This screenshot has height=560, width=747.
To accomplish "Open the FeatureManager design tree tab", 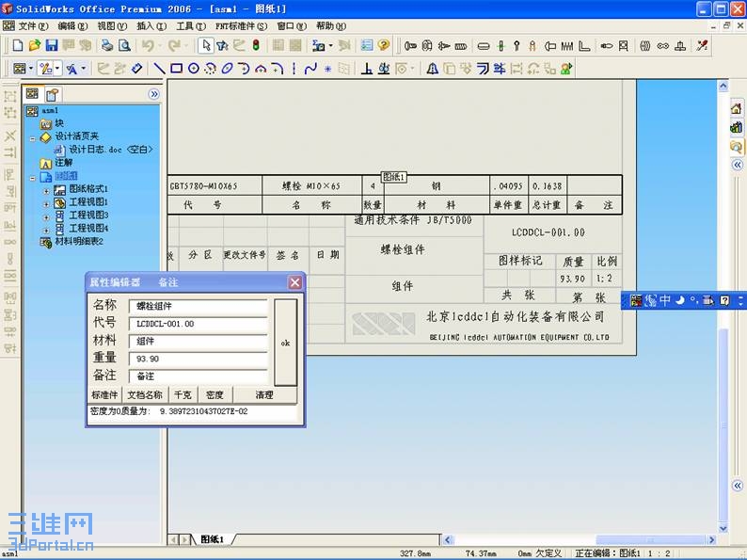I will 32,94.
